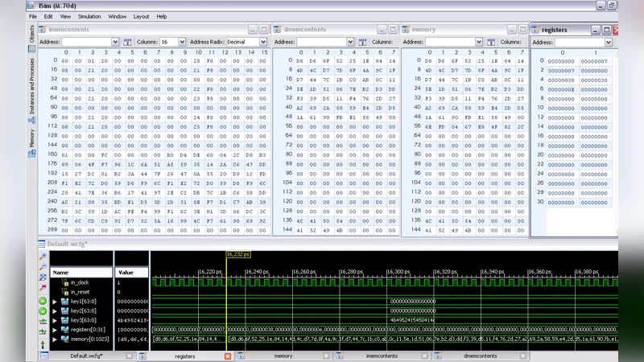This screenshot has width=644, height=362.
Task: Click the Address input field in dmemcontents
Action: [x=322, y=41]
